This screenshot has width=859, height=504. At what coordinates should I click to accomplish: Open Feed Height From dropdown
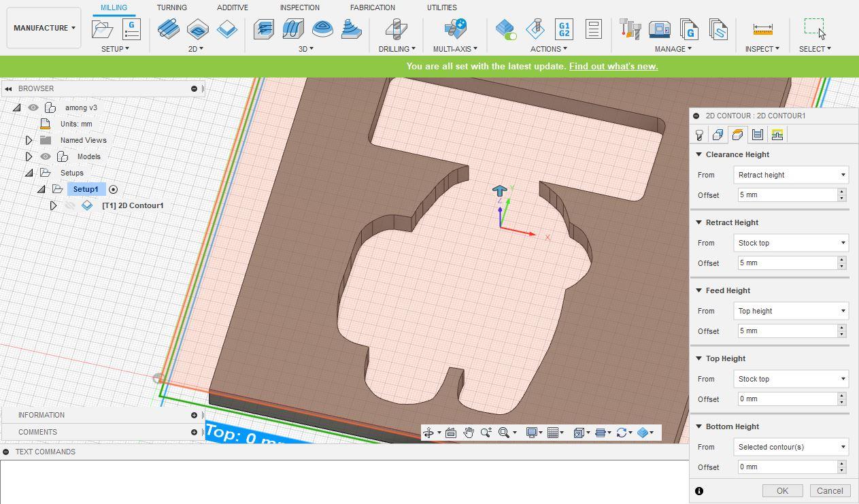pyautogui.click(x=792, y=311)
